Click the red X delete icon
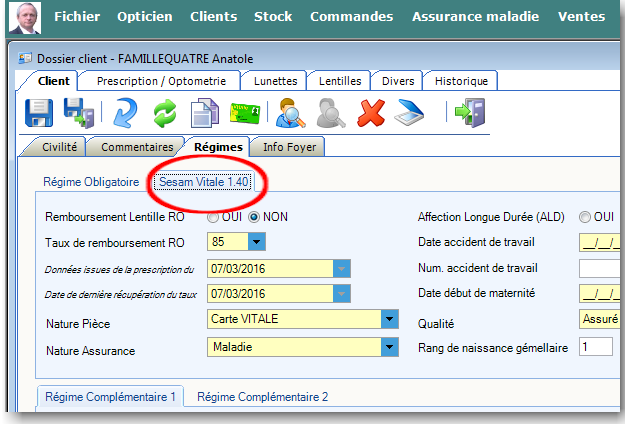This screenshot has width=625, height=424. pyautogui.click(x=371, y=114)
